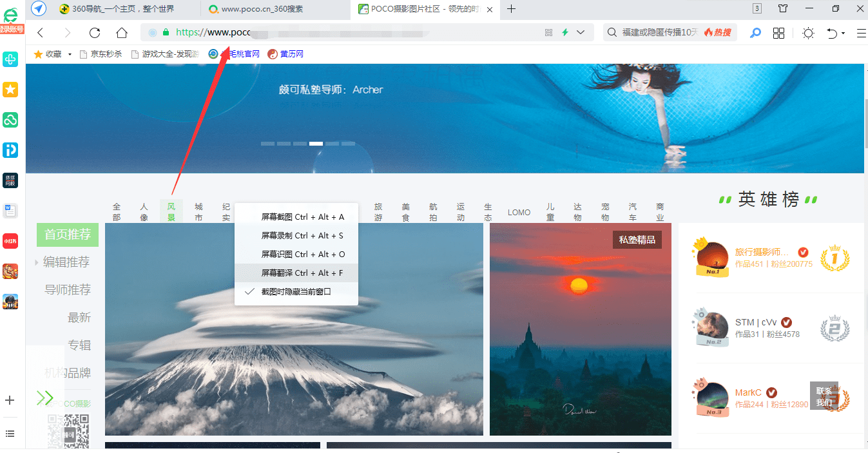The image size is (868, 453).
Task: Click the 联系我们 contact button
Action: tap(824, 396)
